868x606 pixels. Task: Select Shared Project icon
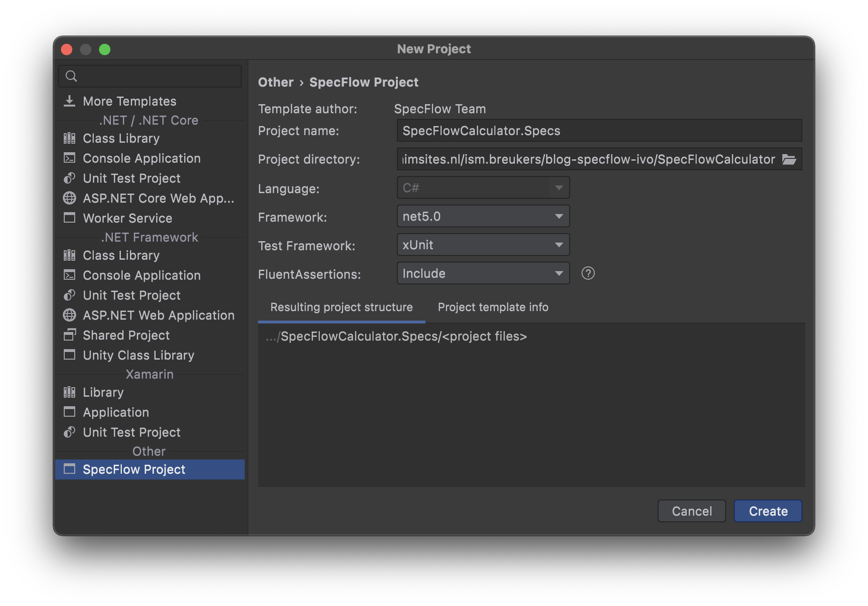click(x=69, y=335)
